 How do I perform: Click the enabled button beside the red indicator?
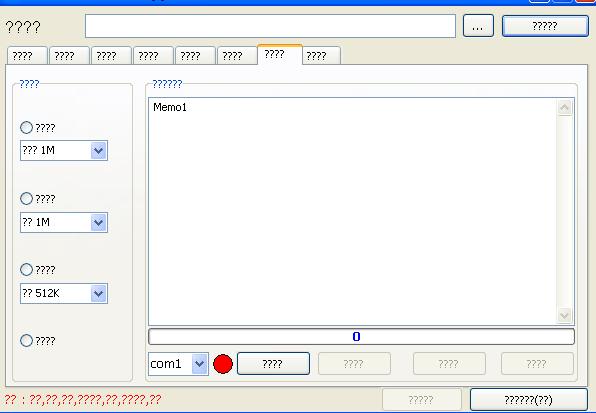tap(273, 364)
